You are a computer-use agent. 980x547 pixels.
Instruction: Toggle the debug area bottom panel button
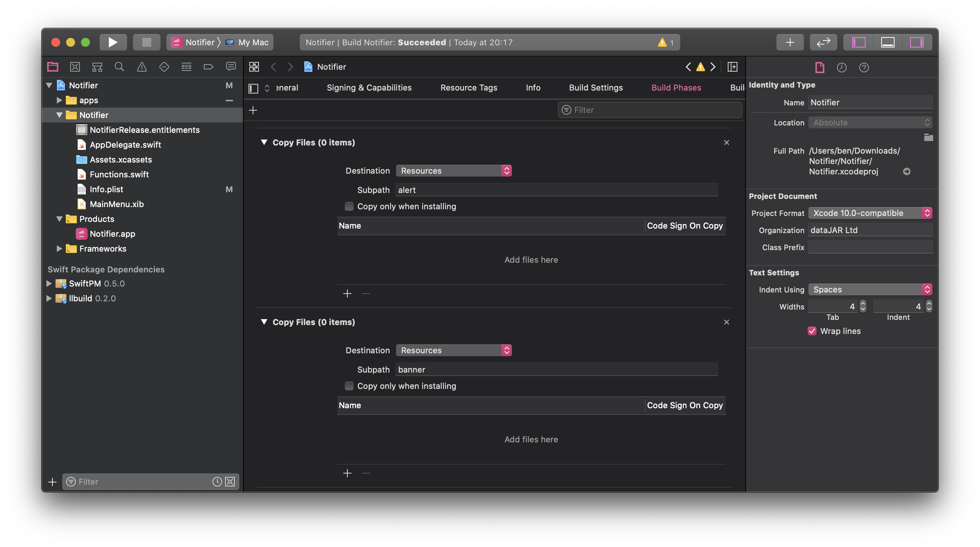[887, 42]
